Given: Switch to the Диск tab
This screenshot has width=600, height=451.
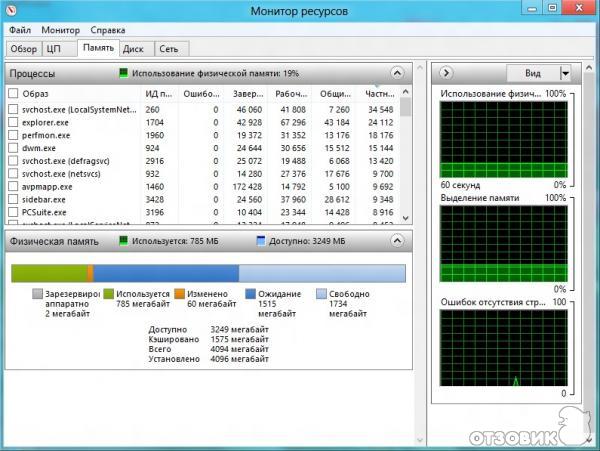Looking at the screenshot, I should (134, 48).
